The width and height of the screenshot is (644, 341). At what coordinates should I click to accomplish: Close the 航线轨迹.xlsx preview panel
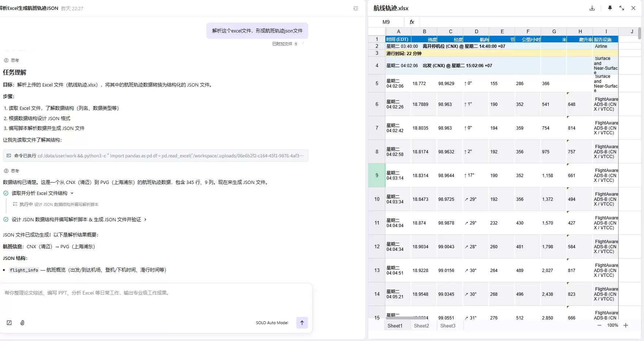(633, 8)
